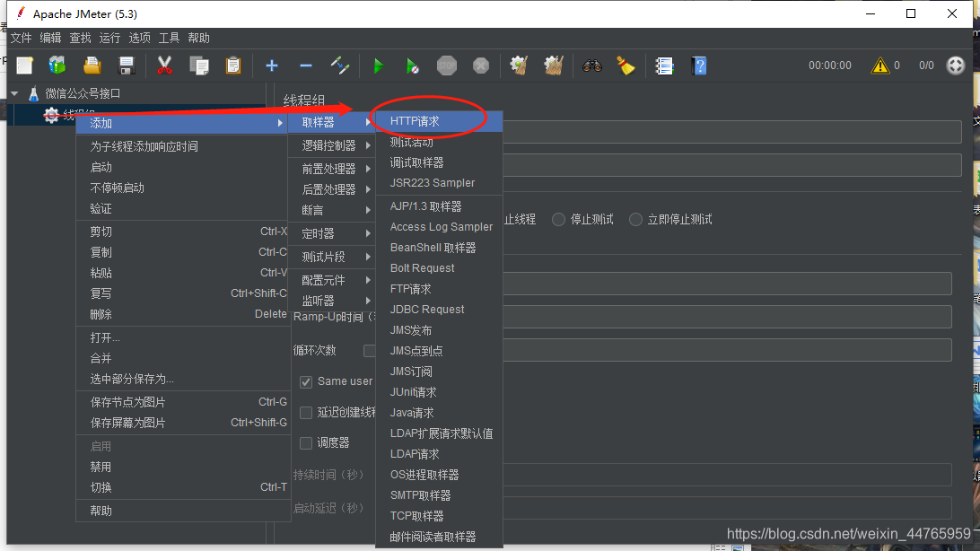Expand the 添加 submenu
Viewport: 980px width, 551px height.
point(181,123)
